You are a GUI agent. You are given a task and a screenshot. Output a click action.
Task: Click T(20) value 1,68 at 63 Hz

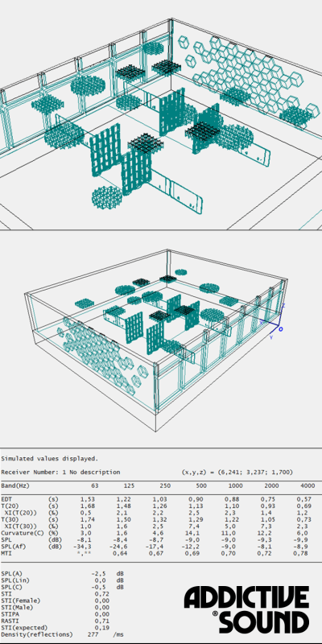[x=88, y=506]
